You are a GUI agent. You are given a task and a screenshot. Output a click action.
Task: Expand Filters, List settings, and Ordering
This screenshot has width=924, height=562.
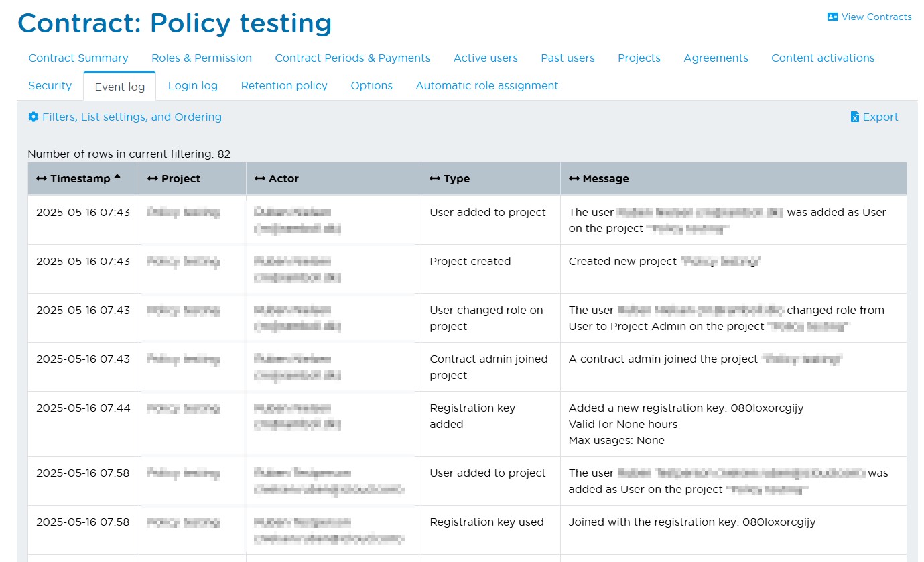[131, 117]
